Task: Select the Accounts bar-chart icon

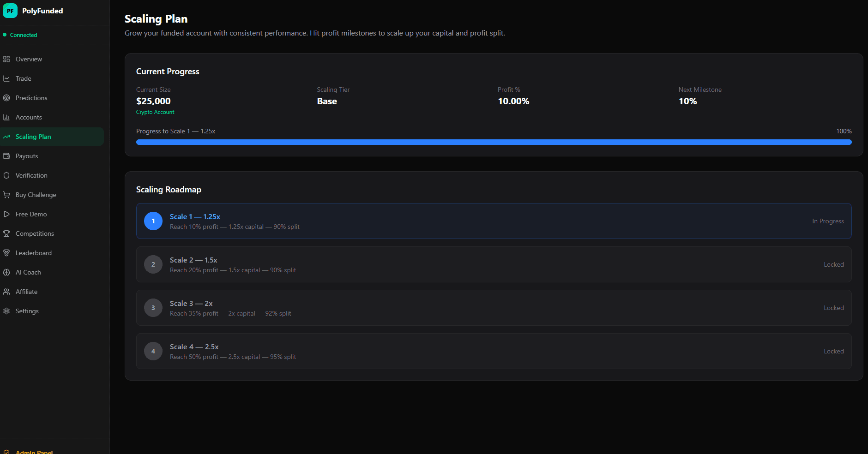Action: click(x=7, y=117)
